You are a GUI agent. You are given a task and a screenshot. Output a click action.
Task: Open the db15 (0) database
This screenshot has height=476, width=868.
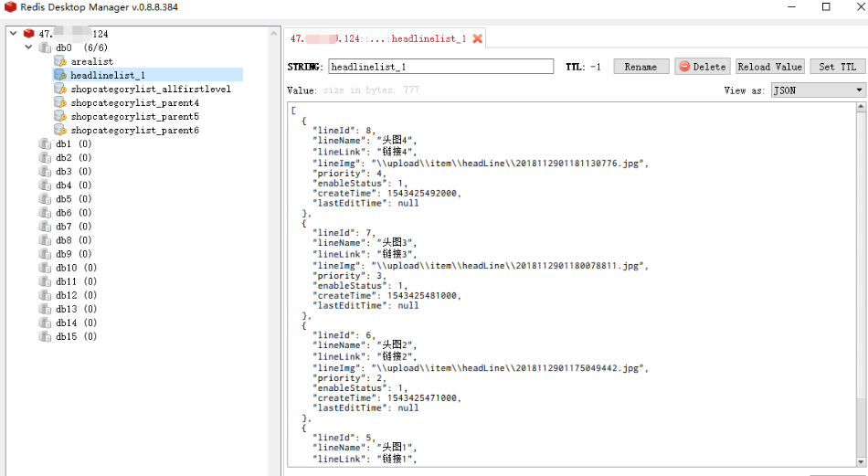coord(77,336)
